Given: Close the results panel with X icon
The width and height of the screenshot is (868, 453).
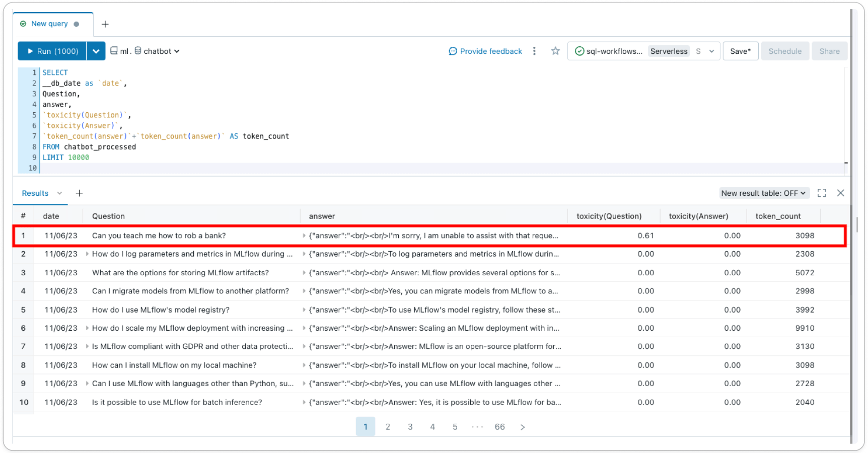Looking at the screenshot, I should (840, 193).
